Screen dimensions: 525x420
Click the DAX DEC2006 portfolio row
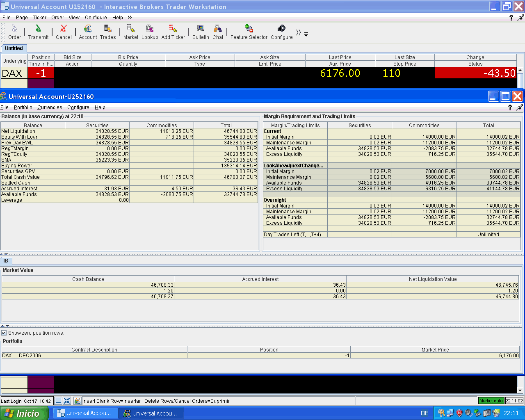260,356
